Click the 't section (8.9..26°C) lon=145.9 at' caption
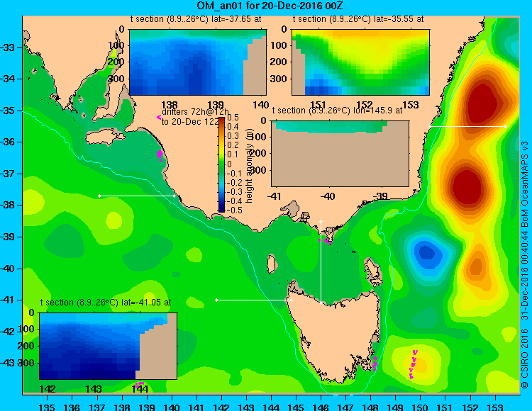Screen dimensions: 532x411 pyautogui.click(x=337, y=111)
